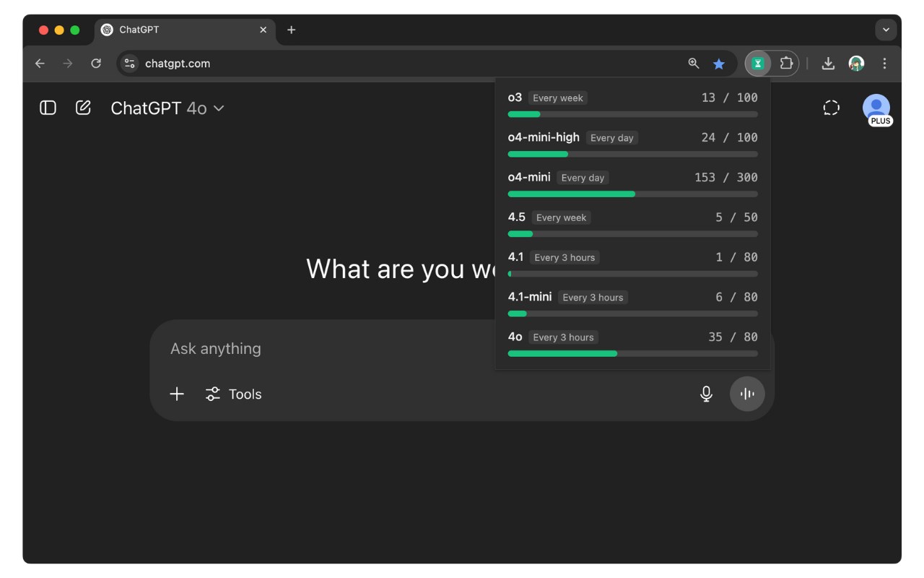The height and width of the screenshot is (578, 924).
Task: Open the browser downloads icon
Action: [828, 64]
